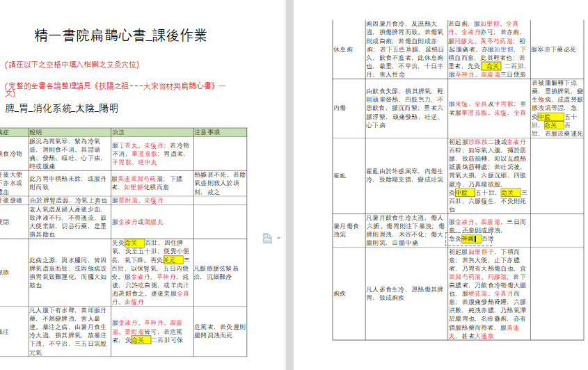588x370 pixels.
Task: Click the yellow 命关 field in the 霍亂 row
Action: point(510,193)
